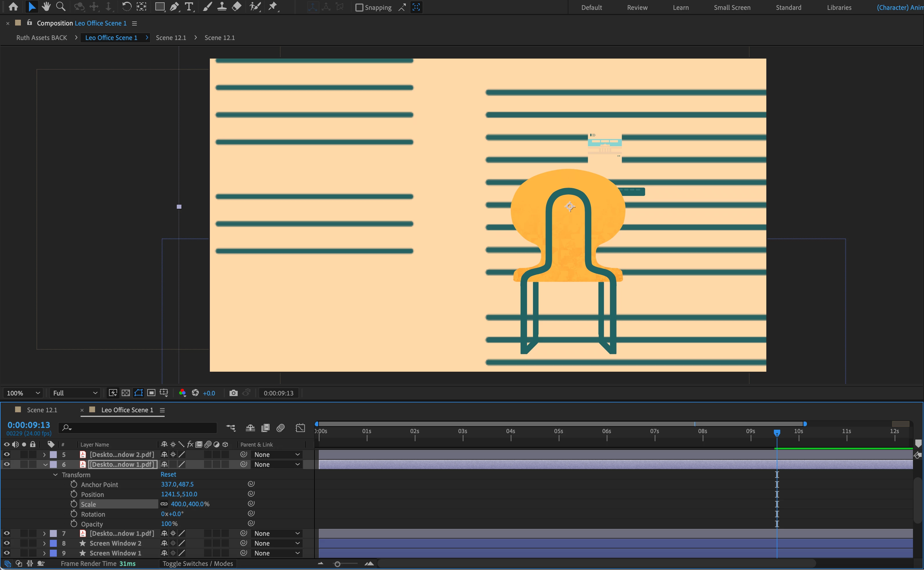Open the Full resolution dropdown
The width and height of the screenshot is (924, 570).
(x=74, y=393)
